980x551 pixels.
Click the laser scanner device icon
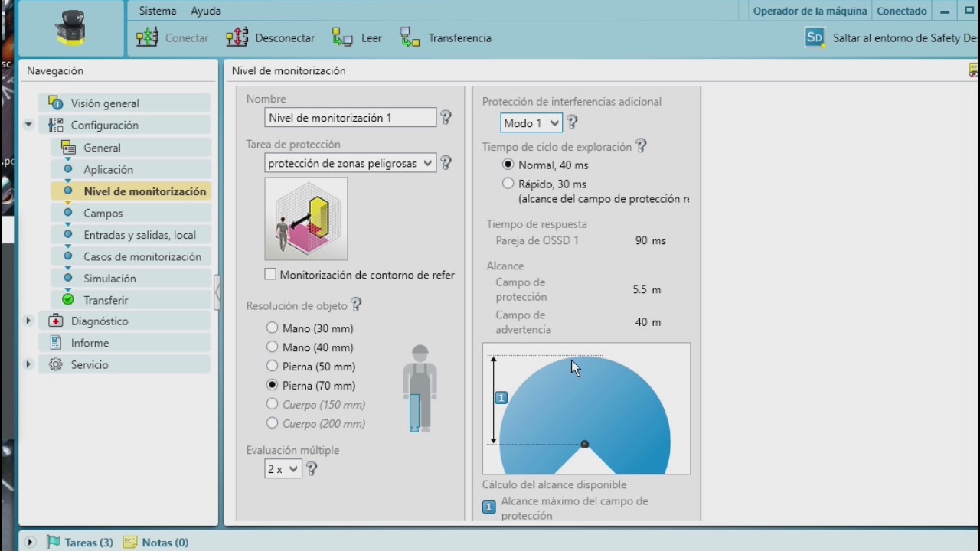(70, 28)
